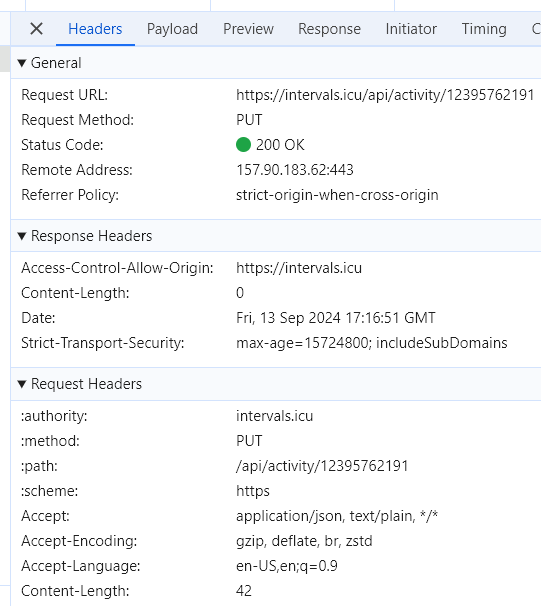Viewport: 541px width, 606px height.
Task: Go to the Timing tab
Action: pyautogui.click(x=484, y=29)
